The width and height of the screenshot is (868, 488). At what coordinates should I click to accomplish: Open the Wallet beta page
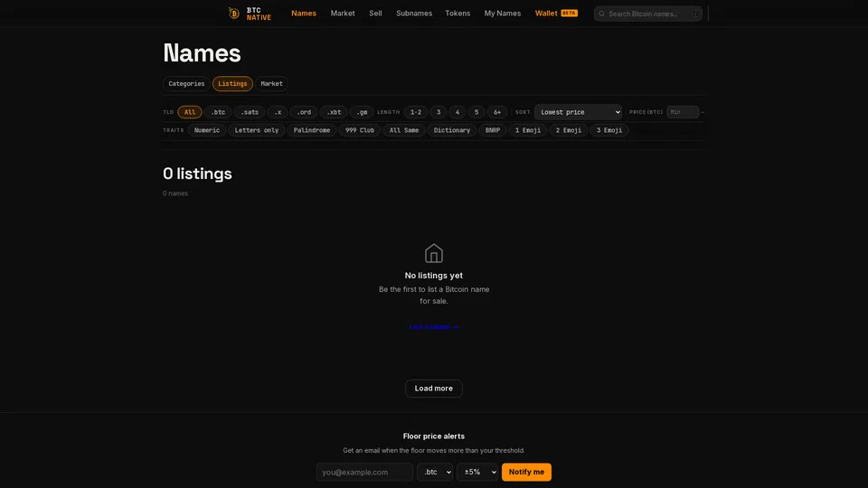[556, 14]
